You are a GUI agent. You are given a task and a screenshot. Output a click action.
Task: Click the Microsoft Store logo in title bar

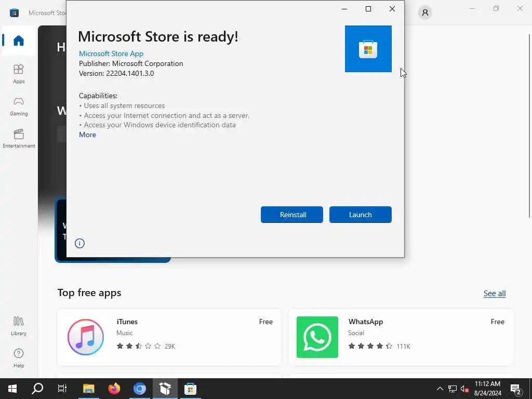point(14,13)
